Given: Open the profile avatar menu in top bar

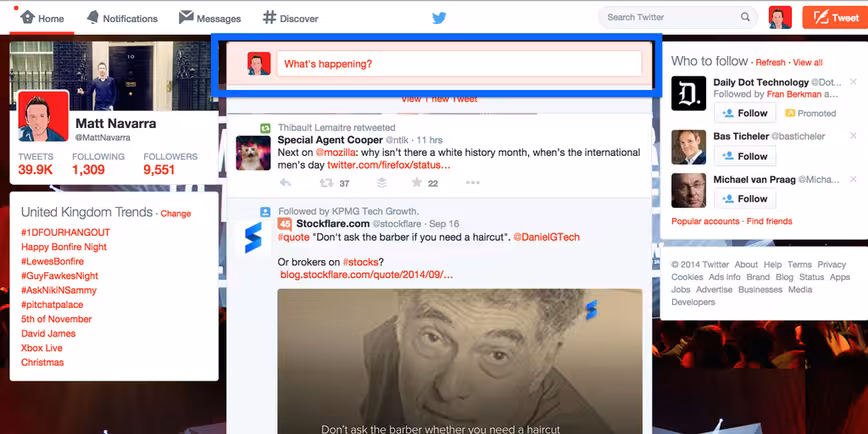Looking at the screenshot, I should (780, 18).
